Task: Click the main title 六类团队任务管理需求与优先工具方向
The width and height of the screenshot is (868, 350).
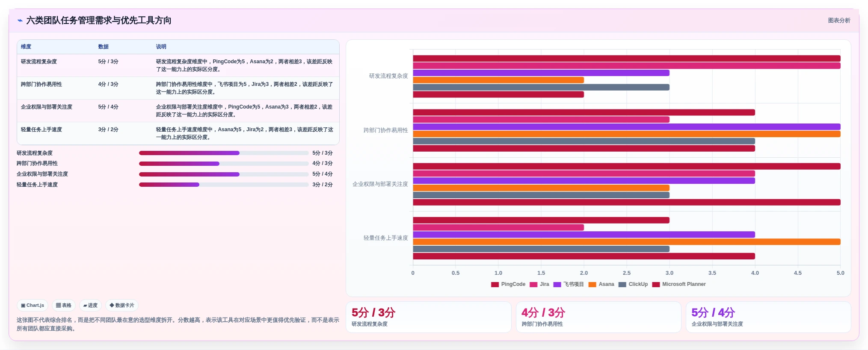Action: click(x=99, y=21)
